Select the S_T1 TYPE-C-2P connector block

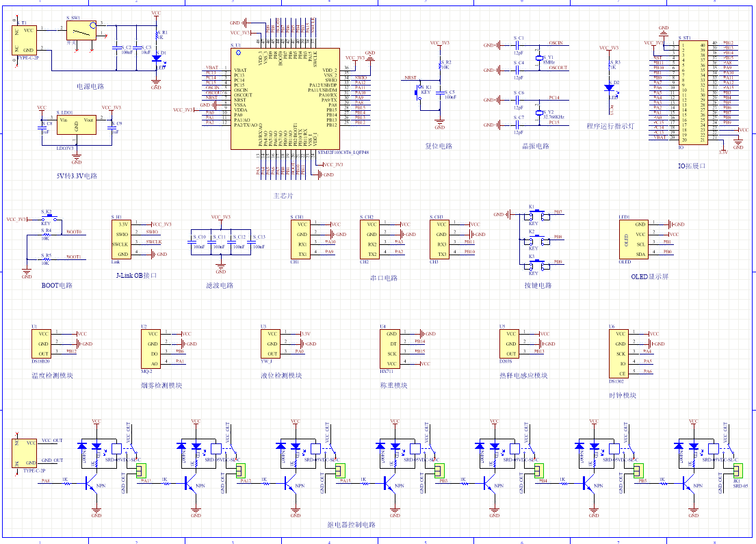24,40
